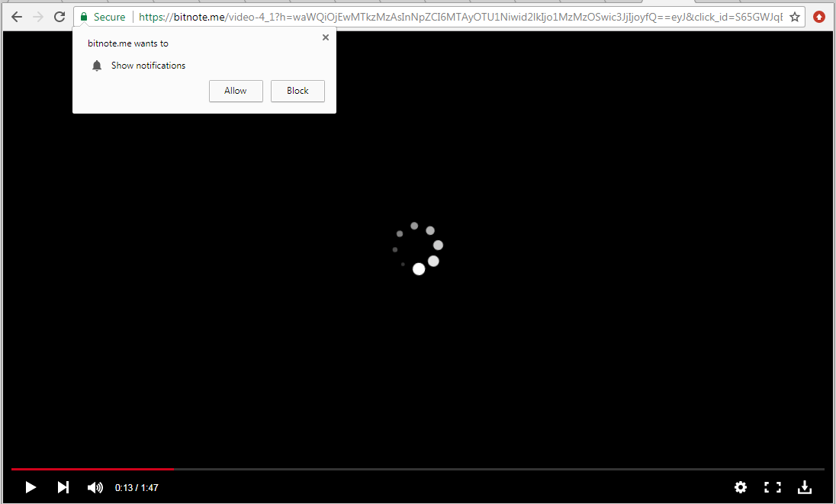
Task: Click the browser forward arrow
Action: pyautogui.click(x=38, y=17)
